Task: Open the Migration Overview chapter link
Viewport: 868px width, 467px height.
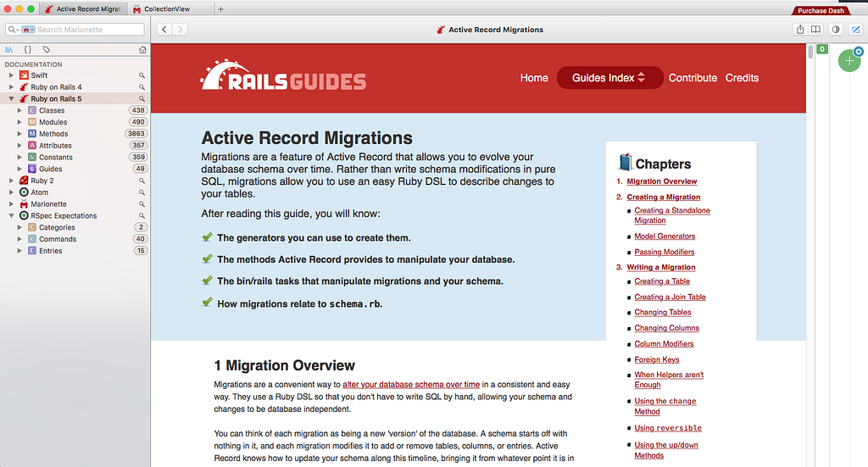Action: tap(661, 181)
